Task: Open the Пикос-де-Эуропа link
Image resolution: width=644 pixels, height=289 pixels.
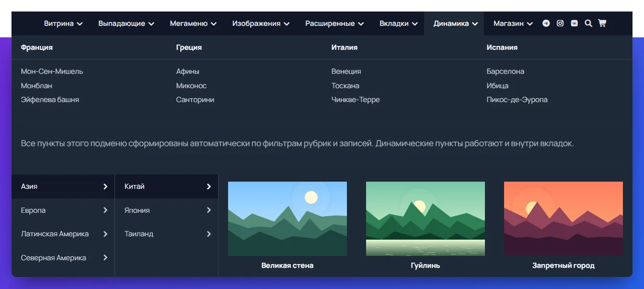Action: pos(517,100)
